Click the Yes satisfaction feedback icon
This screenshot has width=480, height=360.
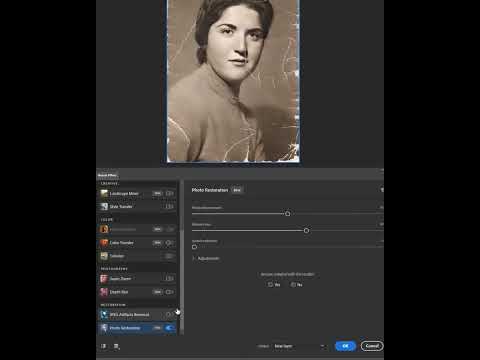tap(271, 285)
